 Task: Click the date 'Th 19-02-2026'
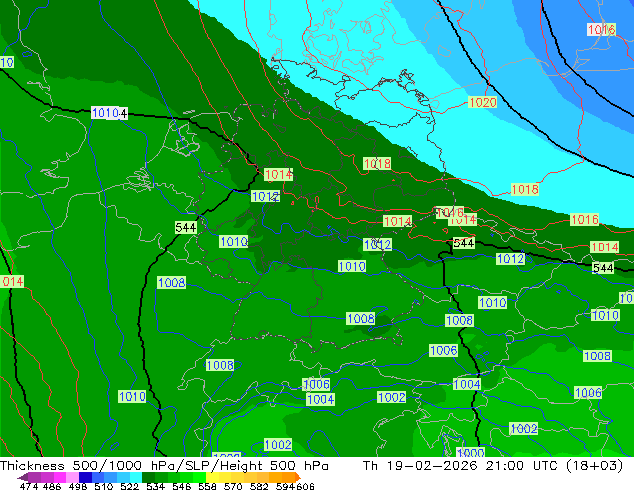point(420,466)
